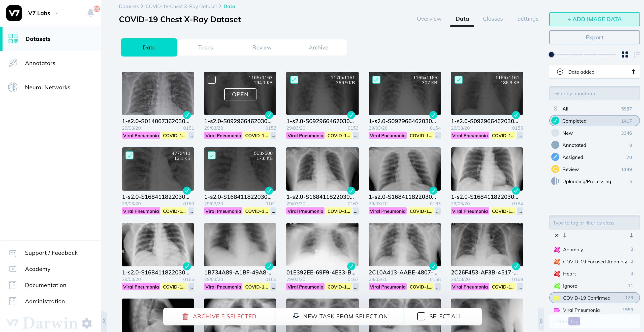Collapse the left sidebar with the chevron
This screenshot has width=644, height=332.
(x=104, y=320)
